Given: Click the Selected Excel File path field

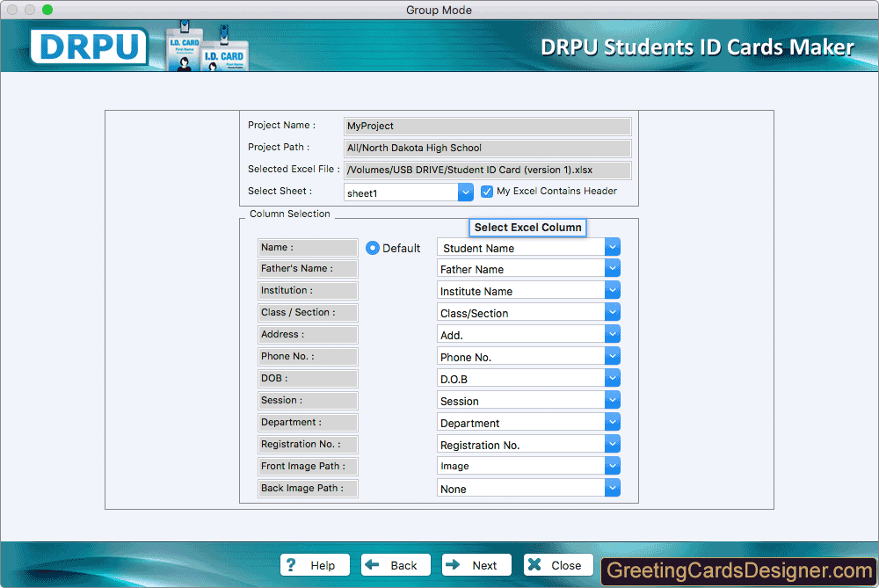Looking at the screenshot, I should point(487,170).
